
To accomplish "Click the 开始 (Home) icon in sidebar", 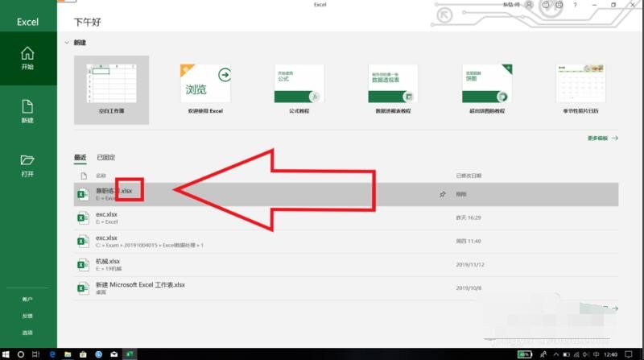I will (27, 58).
